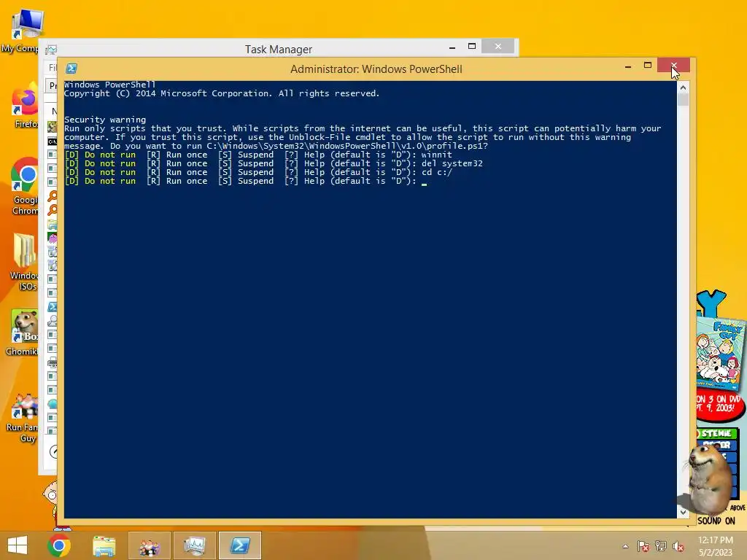The height and width of the screenshot is (560, 747).
Task: Maximize the PowerShell window
Action: coord(648,65)
